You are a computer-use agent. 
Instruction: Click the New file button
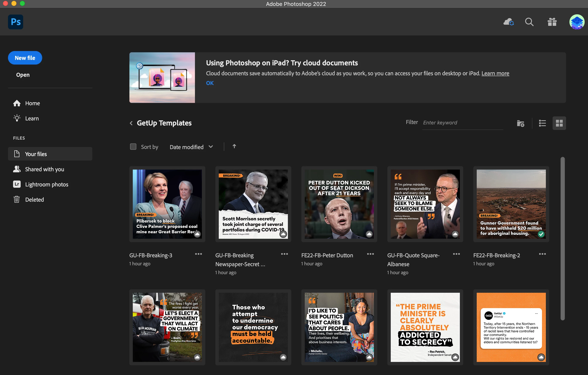click(x=25, y=58)
